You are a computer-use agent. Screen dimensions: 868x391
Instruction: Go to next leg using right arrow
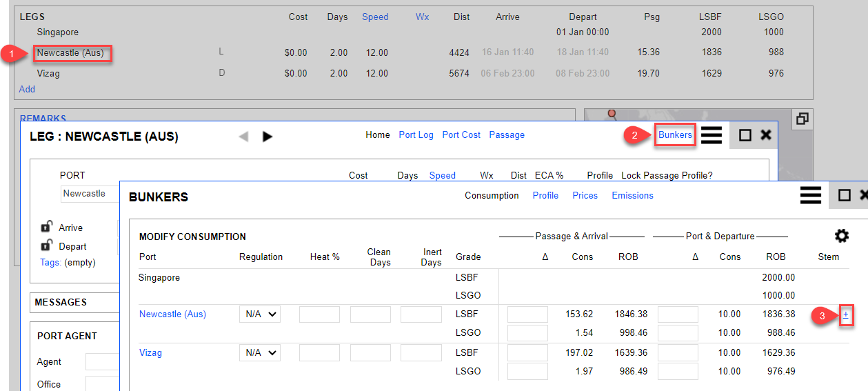[x=268, y=137]
